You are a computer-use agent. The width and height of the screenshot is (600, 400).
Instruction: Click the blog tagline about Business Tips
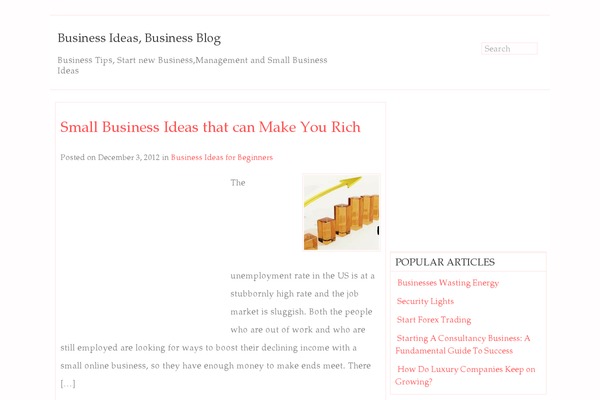pos(192,65)
